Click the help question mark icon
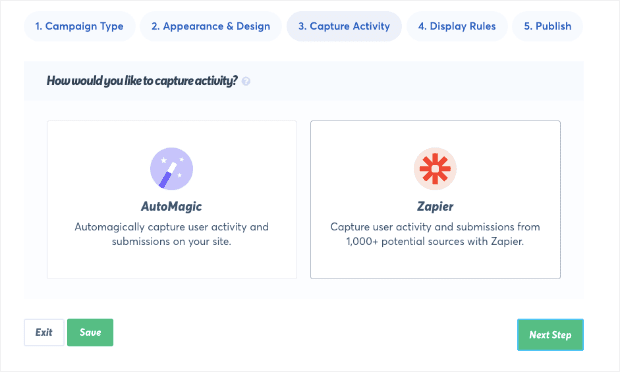620x372 pixels. (x=246, y=81)
